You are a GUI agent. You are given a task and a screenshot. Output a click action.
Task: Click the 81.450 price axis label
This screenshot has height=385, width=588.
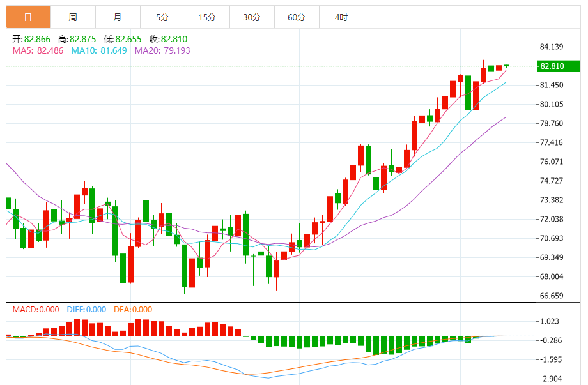click(551, 85)
